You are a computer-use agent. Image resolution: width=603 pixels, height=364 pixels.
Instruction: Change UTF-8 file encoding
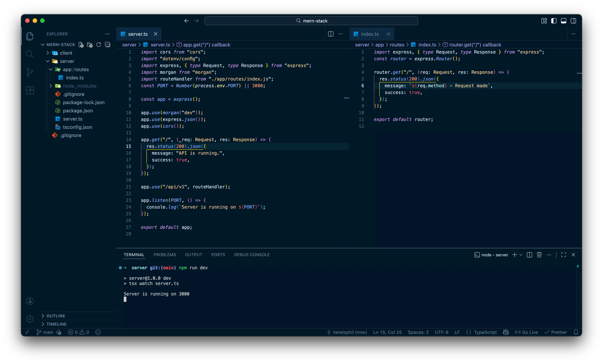coord(442,332)
